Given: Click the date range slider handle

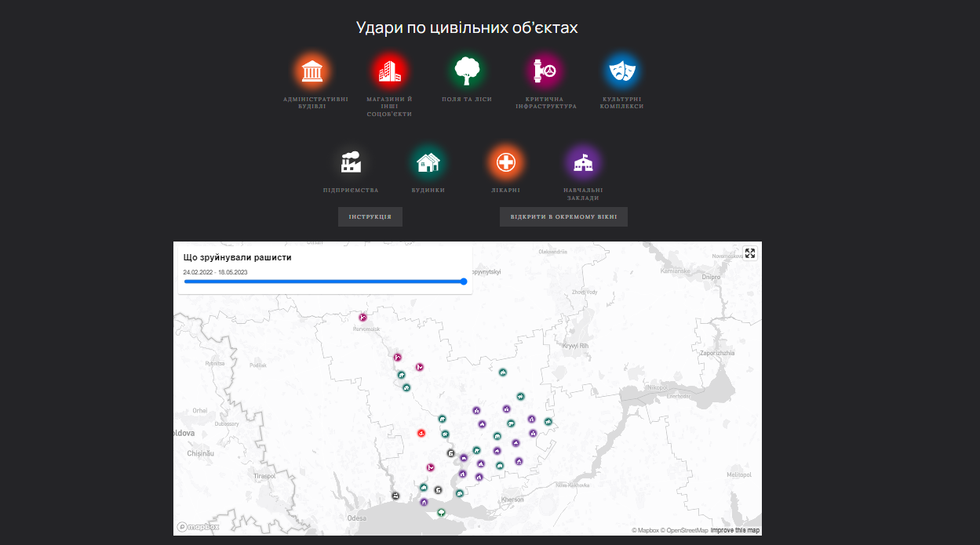Looking at the screenshot, I should [x=464, y=281].
